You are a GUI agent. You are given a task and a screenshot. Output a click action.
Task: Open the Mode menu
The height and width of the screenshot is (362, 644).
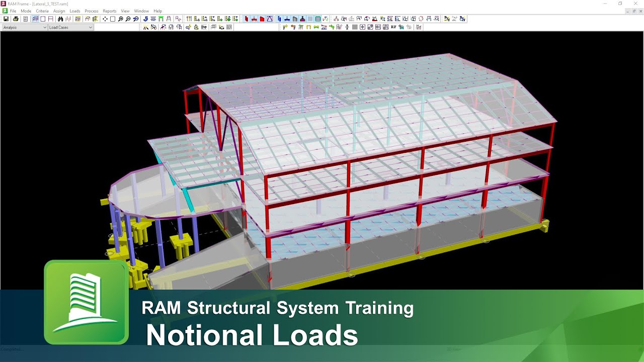tap(26, 11)
